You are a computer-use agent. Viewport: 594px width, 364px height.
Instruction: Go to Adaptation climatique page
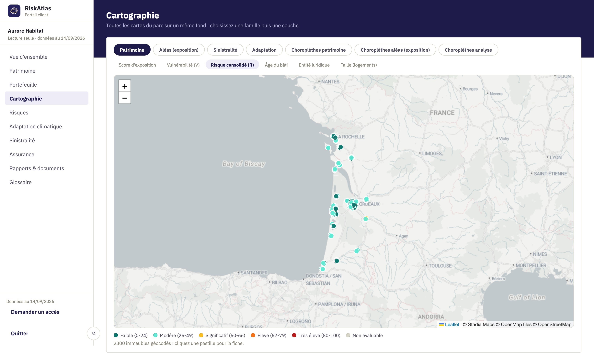pyautogui.click(x=47, y=127)
